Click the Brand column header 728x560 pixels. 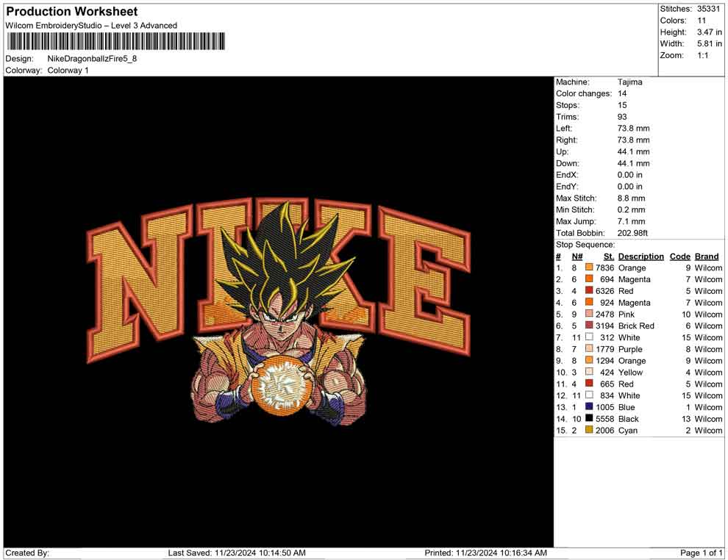pos(707,256)
